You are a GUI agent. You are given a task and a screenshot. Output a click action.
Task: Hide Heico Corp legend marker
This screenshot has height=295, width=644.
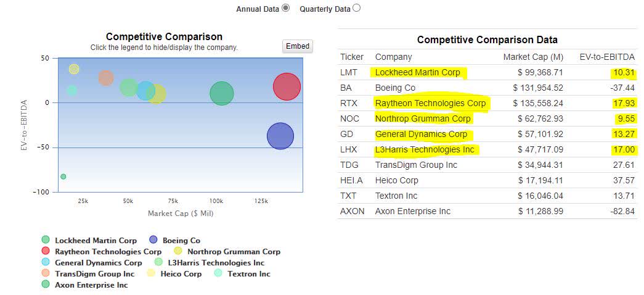click(151, 273)
